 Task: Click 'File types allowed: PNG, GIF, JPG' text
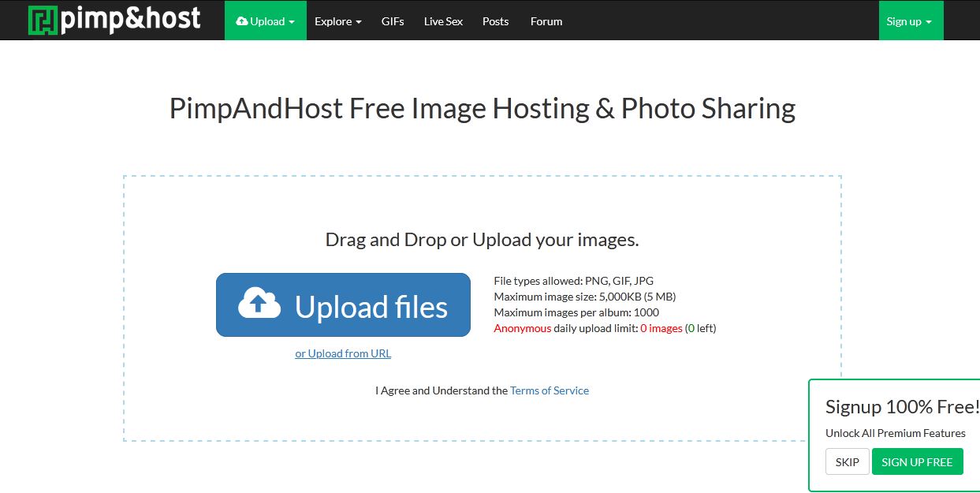(574, 281)
